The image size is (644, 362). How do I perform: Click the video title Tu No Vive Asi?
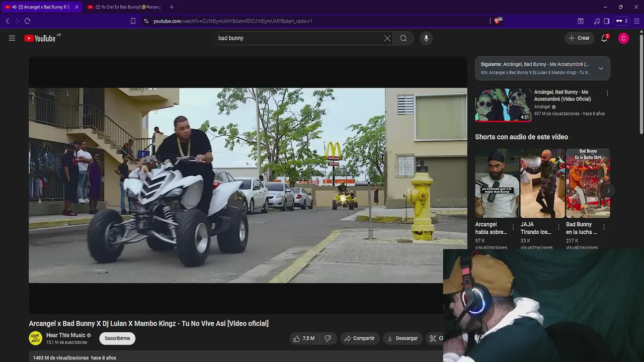[148, 323]
